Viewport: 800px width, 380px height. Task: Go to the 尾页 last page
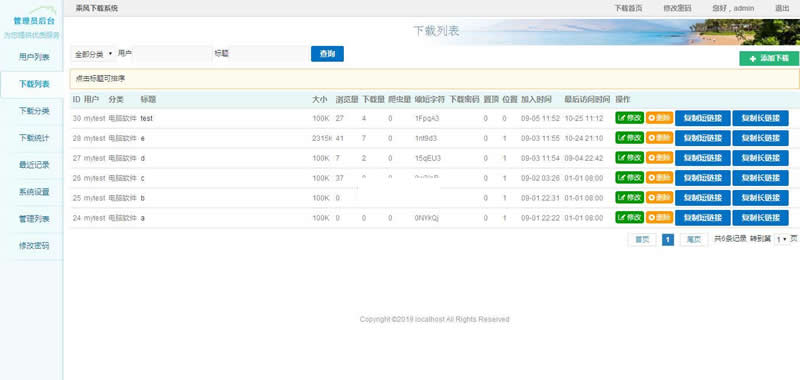693,239
